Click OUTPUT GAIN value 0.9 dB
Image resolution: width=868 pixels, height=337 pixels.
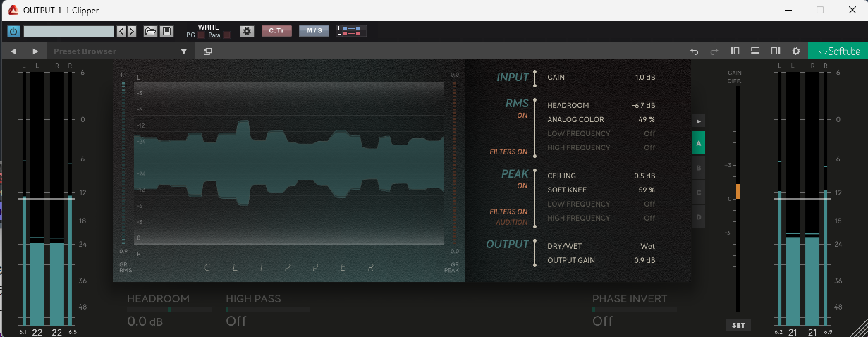coord(644,261)
